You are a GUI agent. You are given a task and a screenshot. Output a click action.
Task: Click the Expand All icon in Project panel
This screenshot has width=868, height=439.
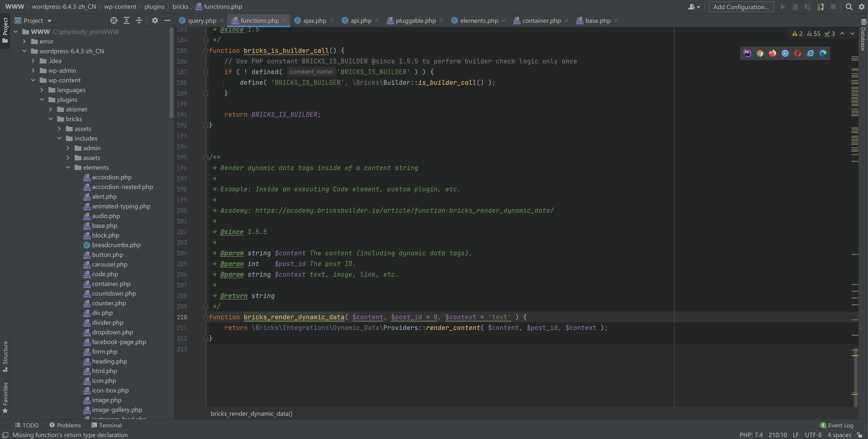126,21
